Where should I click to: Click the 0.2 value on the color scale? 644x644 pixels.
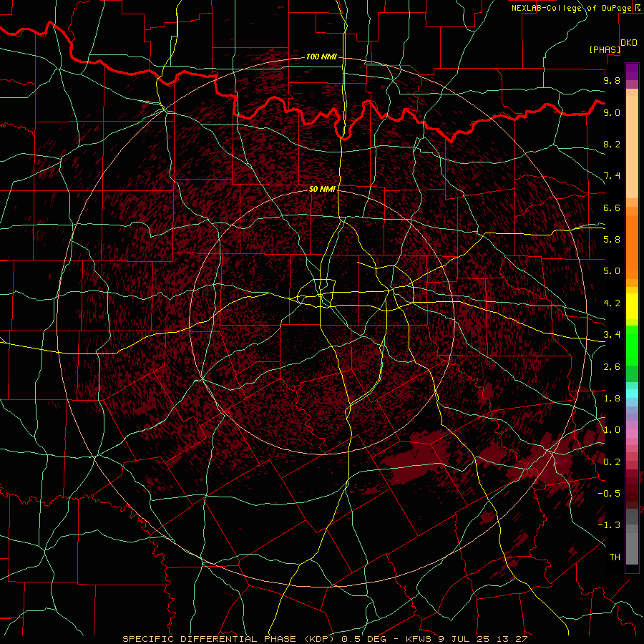point(612,462)
